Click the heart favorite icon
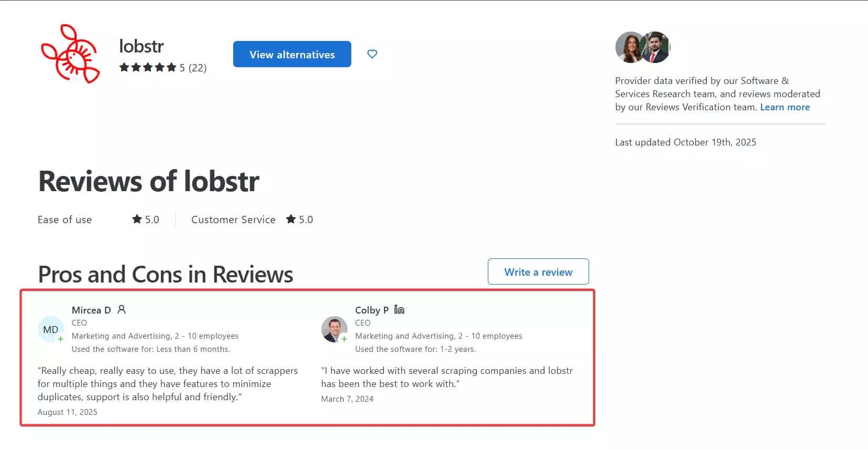Viewport: 868px width, 449px height. click(372, 54)
